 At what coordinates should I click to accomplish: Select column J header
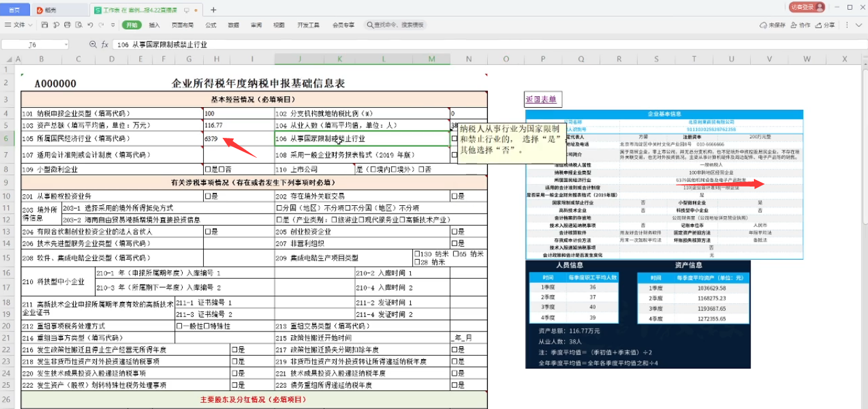tap(299, 59)
